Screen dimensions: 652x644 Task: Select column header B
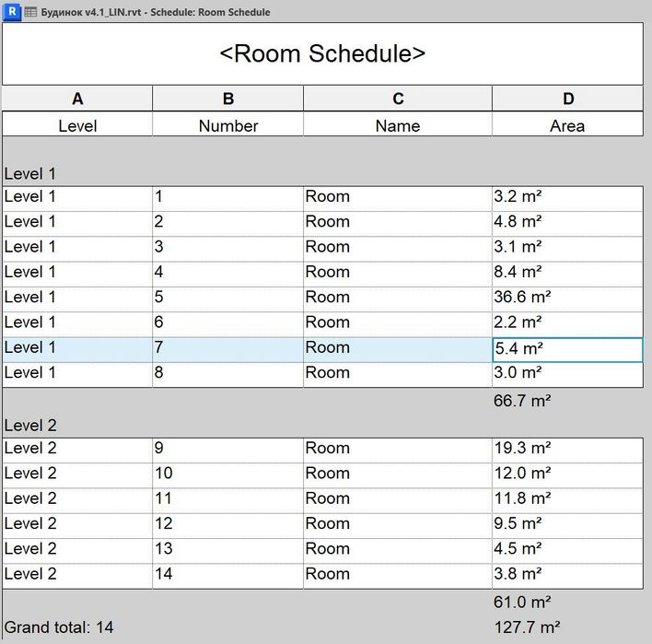click(227, 99)
